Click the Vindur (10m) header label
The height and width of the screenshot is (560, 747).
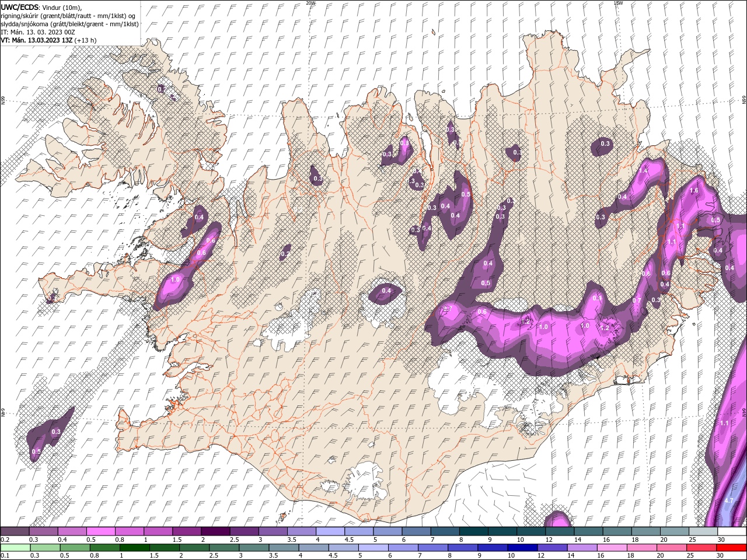[62, 7]
